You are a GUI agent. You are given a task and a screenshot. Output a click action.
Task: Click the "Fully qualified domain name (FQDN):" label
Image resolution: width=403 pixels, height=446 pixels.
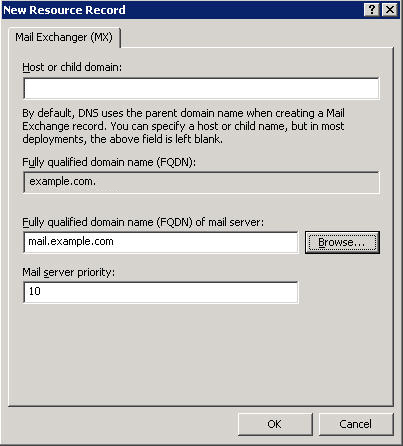pos(109,162)
